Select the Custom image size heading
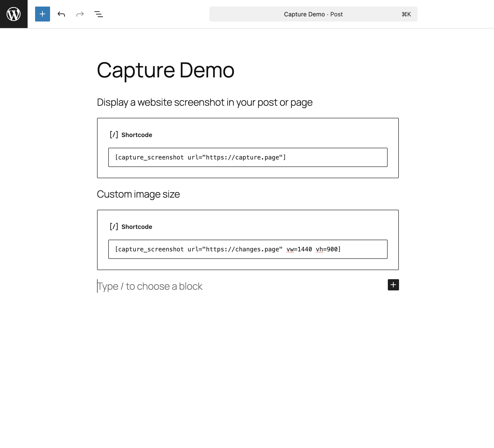Screen dimensions: 494x448 [x=138, y=194]
